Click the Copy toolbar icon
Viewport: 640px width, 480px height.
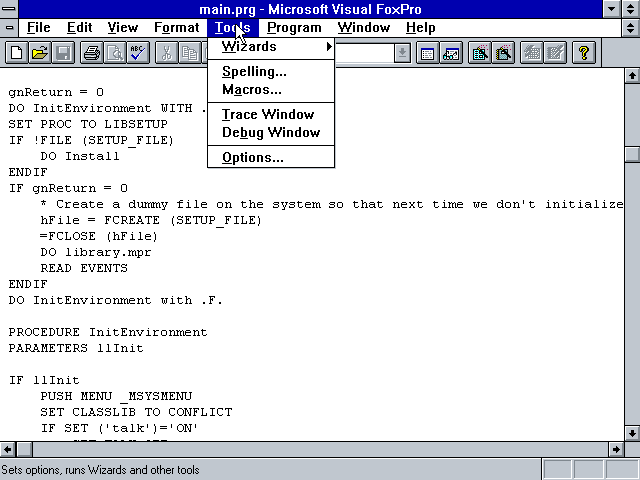click(x=190, y=53)
